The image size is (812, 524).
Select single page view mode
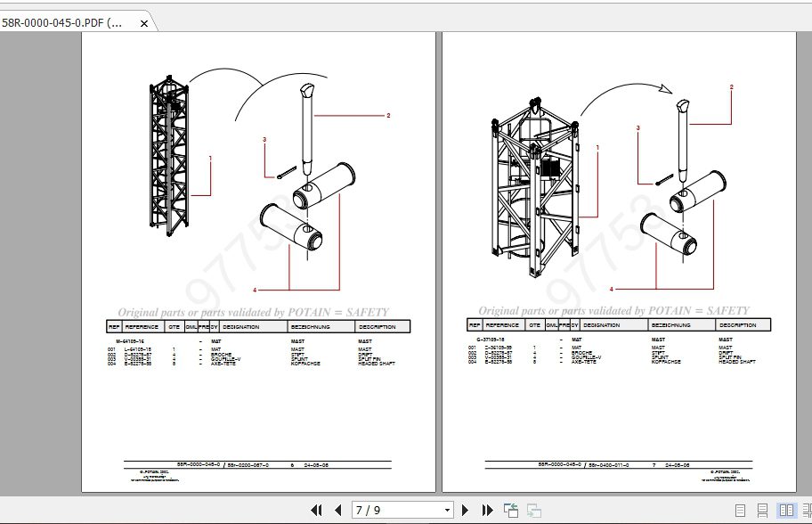tap(741, 509)
